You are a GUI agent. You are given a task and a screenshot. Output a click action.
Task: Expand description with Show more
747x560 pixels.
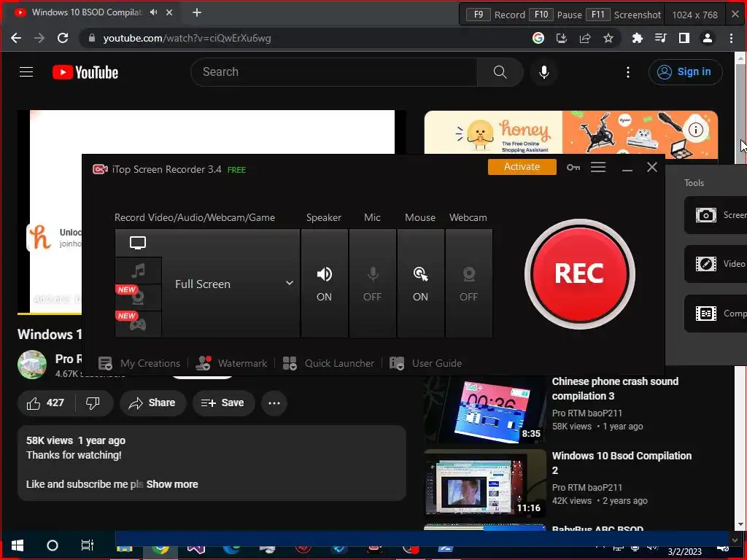tap(172, 484)
